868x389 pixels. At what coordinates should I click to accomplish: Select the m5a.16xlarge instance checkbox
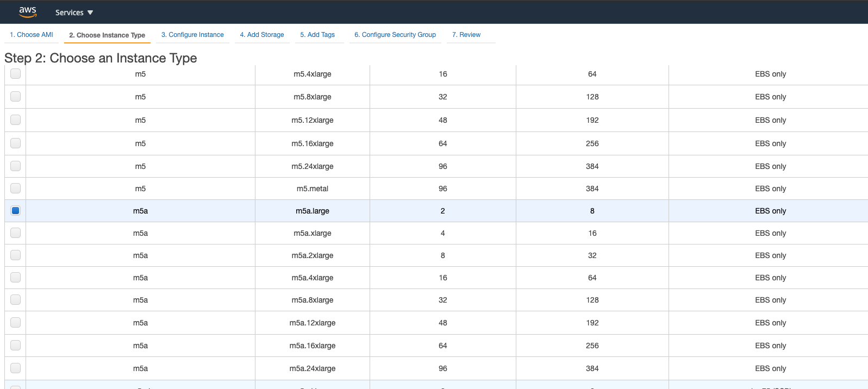(16, 345)
